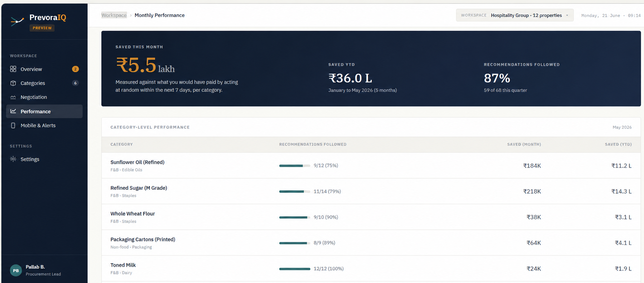The width and height of the screenshot is (644, 283).
Task: Click the 9/12 (75%) label
Action: tap(326, 166)
